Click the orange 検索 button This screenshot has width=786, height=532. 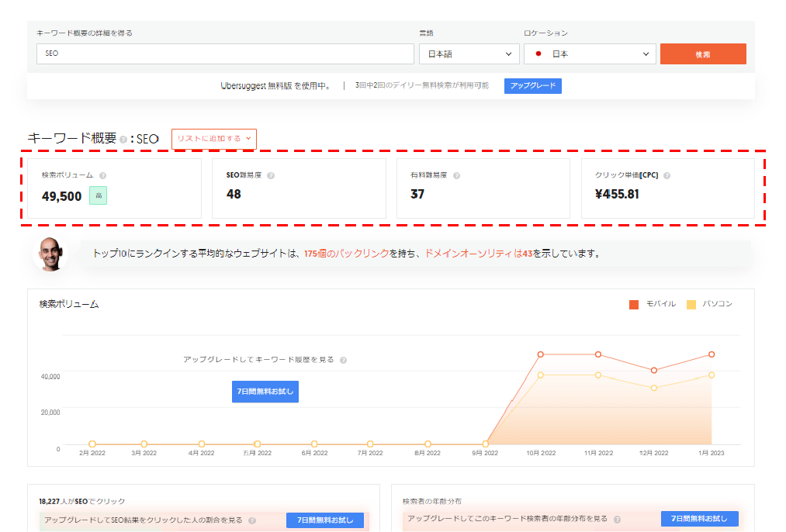(703, 54)
